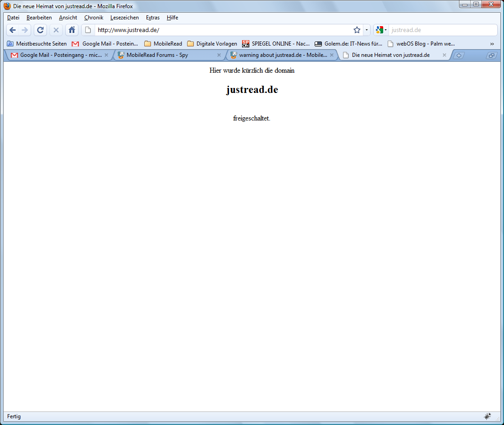This screenshot has height=425, width=504.
Task: Switch to warning about justread.de tab
Action: [283, 55]
